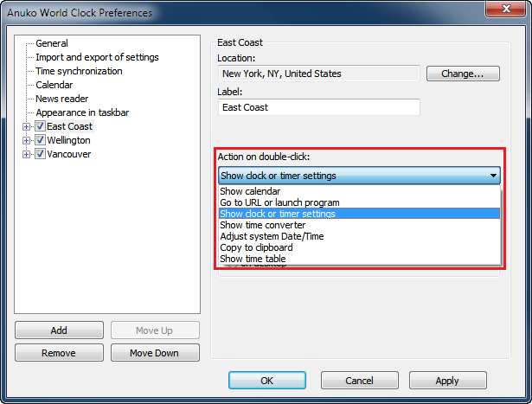Click into the Label text field
The height and width of the screenshot is (404, 532).
(318, 107)
